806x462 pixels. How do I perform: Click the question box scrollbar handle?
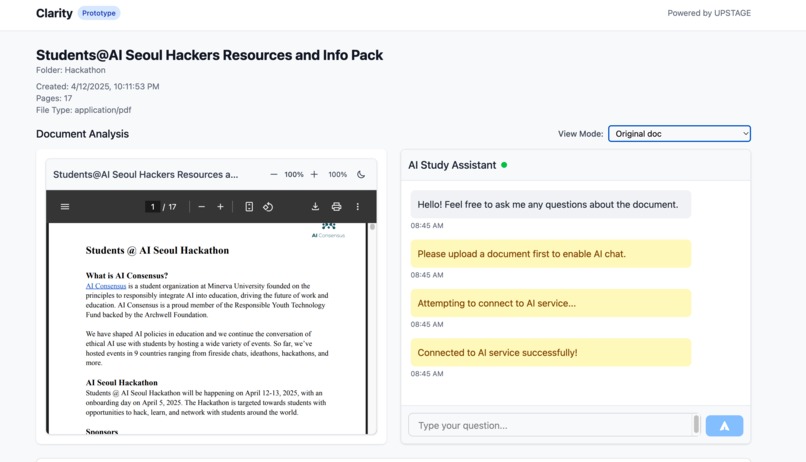click(x=696, y=424)
